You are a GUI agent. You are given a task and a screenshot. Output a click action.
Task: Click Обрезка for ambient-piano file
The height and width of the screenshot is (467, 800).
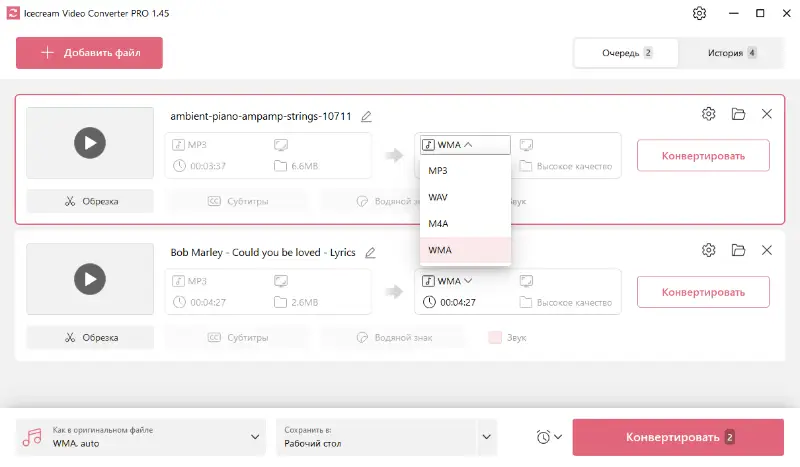coord(90,201)
